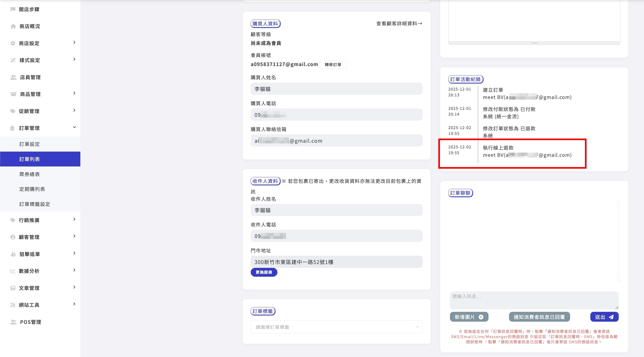The height and width of the screenshot is (357, 644).
Task: Click the 通知消費者訊息已回覆 button
Action: tap(539, 317)
